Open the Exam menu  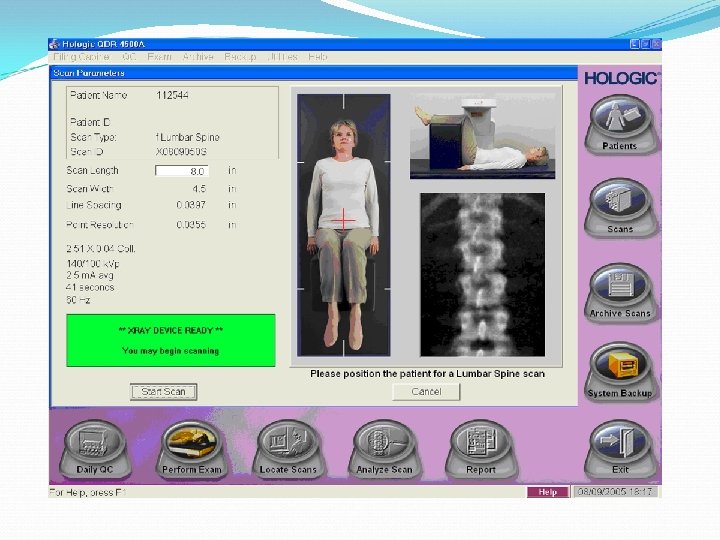[x=159, y=57]
